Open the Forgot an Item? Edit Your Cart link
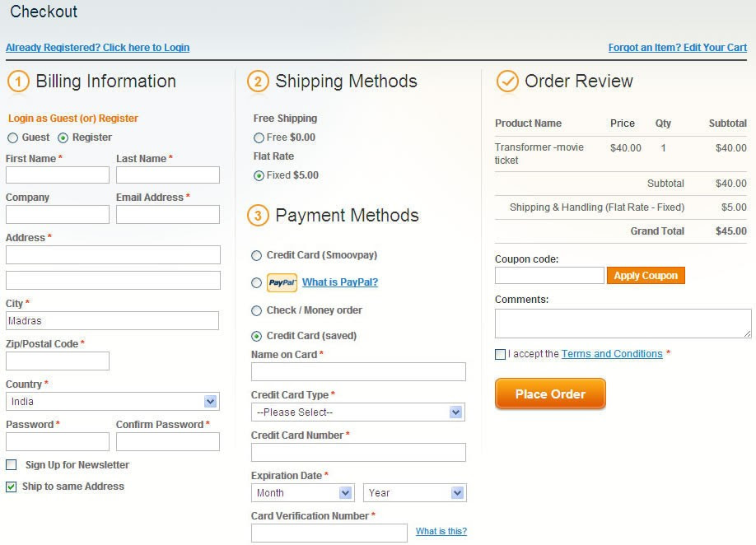Image resolution: width=756 pixels, height=545 pixels. click(x=678, y=48)
